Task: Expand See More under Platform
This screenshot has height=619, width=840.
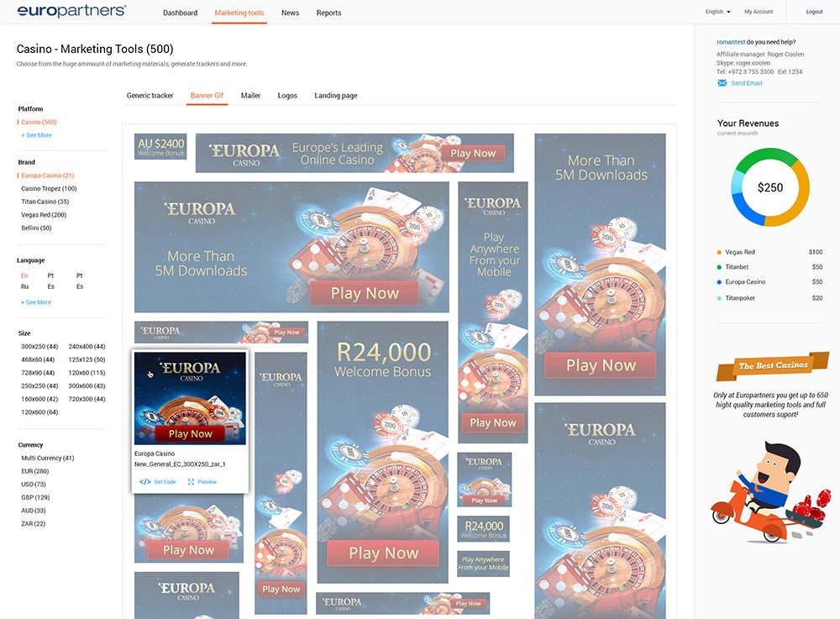Action: coord(36,135)
